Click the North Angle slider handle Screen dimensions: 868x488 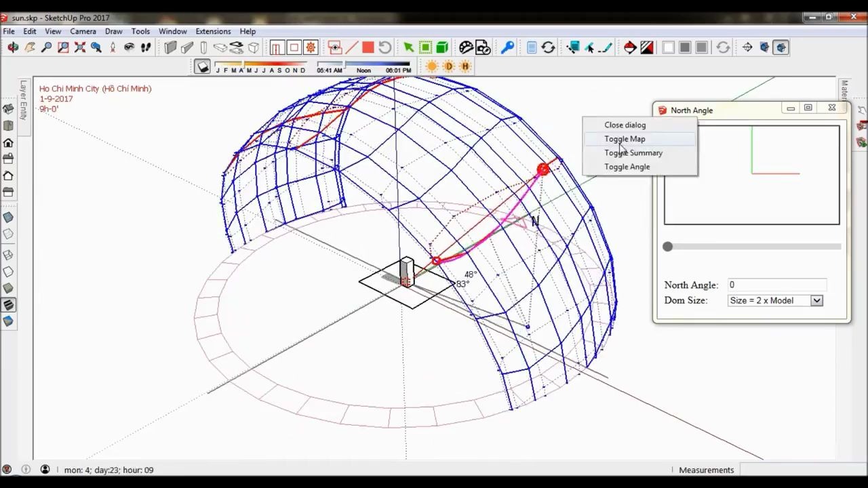(668, 247)
